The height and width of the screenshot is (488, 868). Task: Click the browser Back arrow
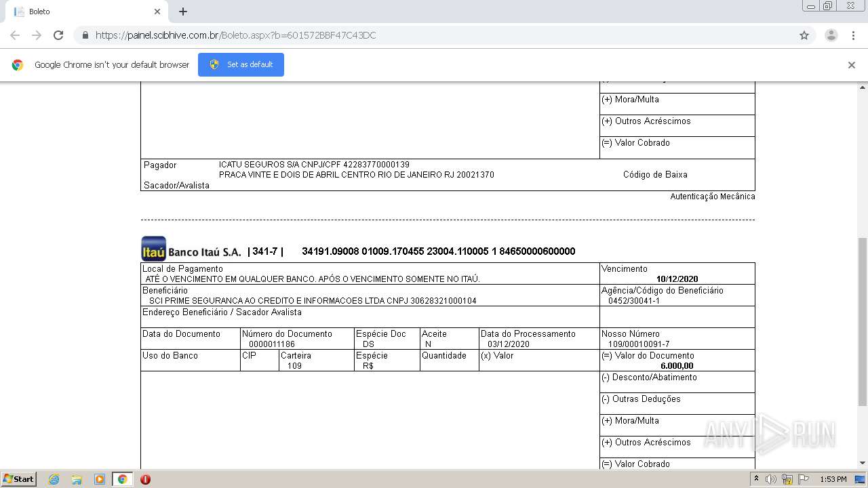[15, 35]
